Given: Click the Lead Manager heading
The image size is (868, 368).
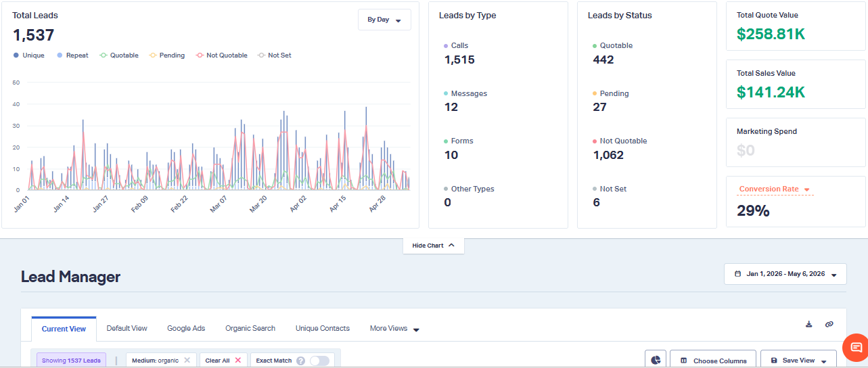Looking at the screenshot, I should tap(70, 277).
